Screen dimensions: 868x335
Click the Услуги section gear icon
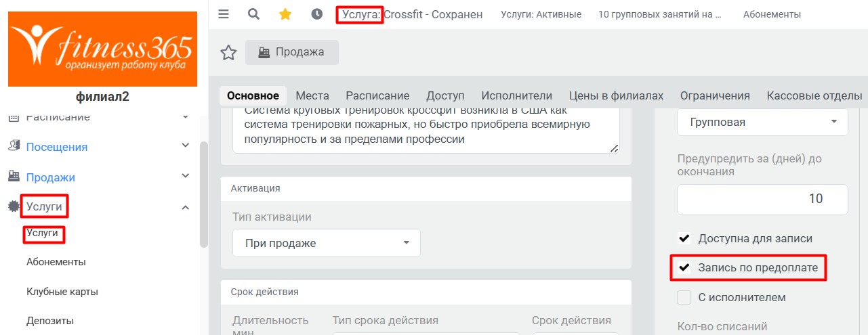click(x=14, y=206)
